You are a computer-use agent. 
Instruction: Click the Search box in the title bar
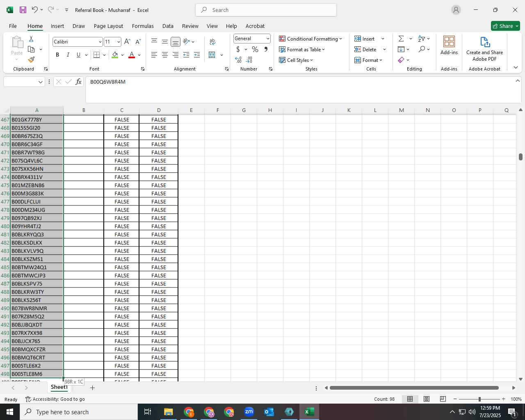click(266, 10)
